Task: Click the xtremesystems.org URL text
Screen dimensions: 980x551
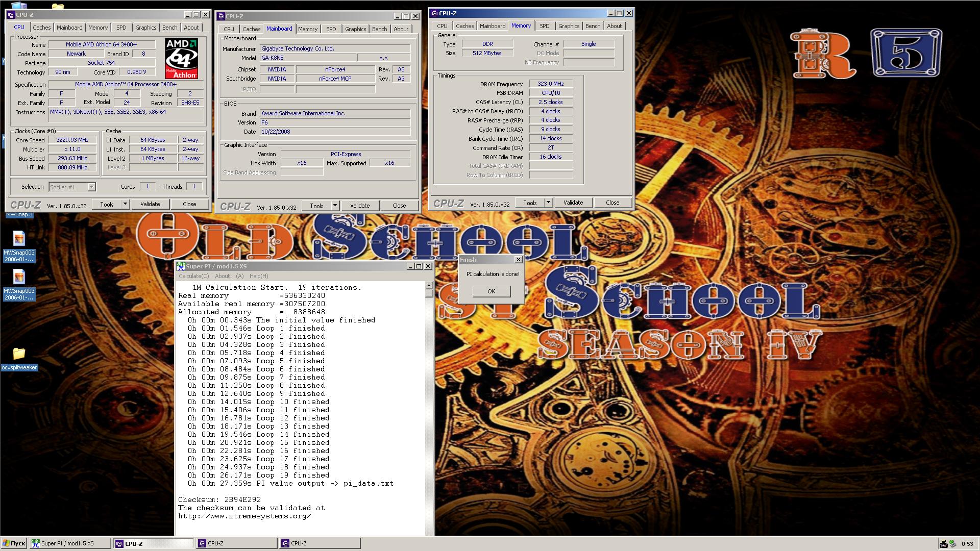Action: click(x=245, y=516)
